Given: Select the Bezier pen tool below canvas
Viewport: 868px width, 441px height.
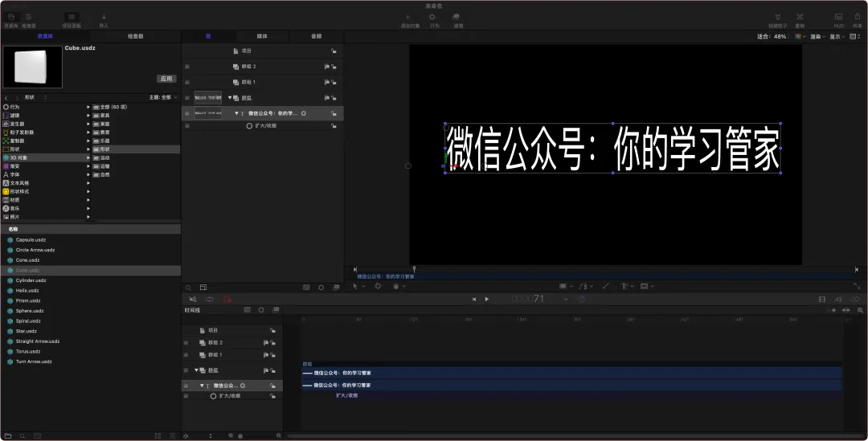Looking at the screenshot, I should (583, 286).
